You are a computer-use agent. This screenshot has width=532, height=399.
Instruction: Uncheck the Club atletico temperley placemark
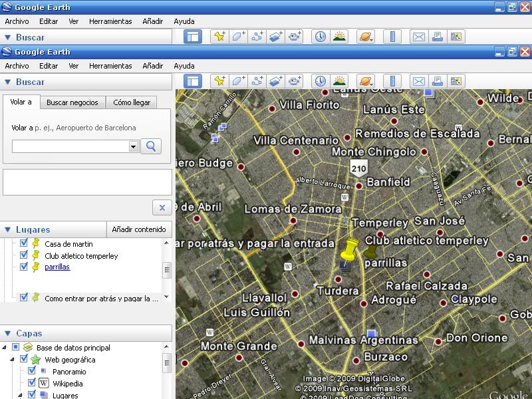point(24,255)
